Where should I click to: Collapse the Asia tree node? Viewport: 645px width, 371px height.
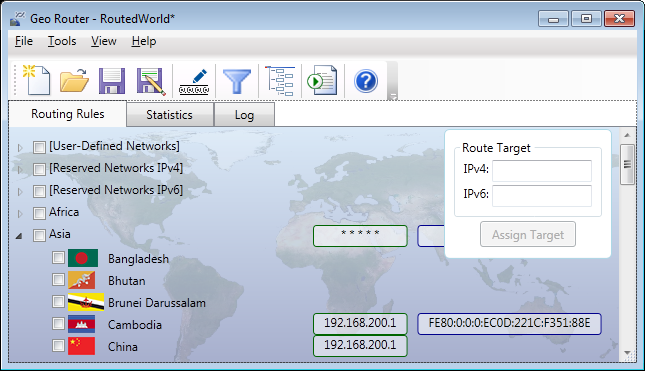click(x=19, y=236)
